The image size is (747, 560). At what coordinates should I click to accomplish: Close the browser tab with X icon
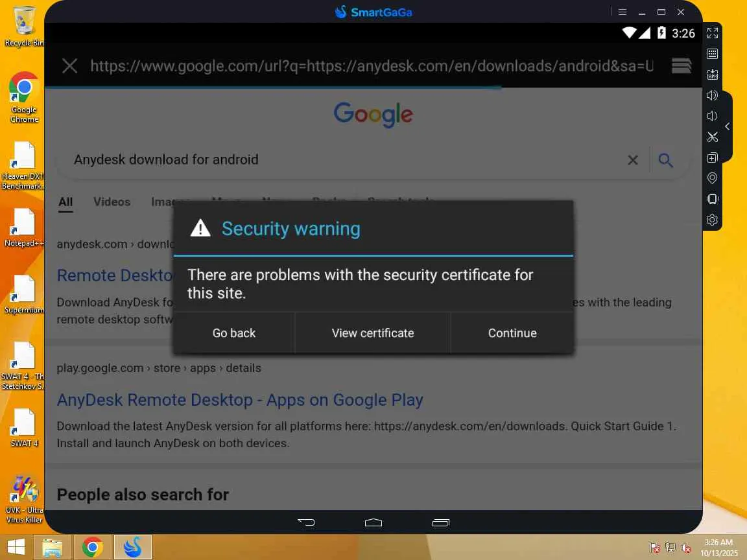[70, 65]
